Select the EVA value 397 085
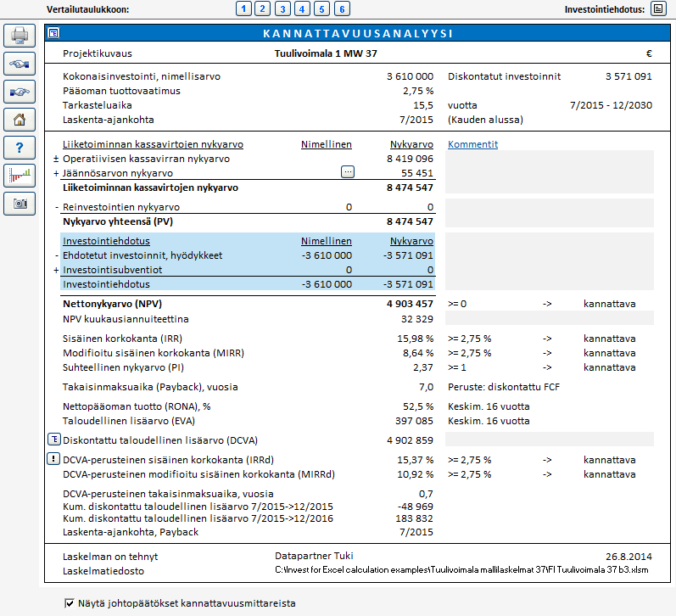 (x=414, y=421)
